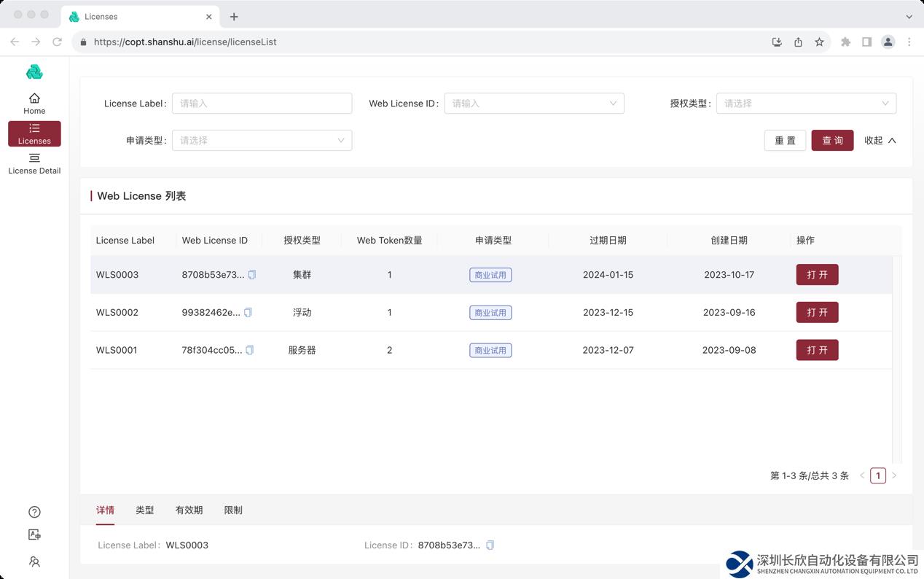Switch to the 有效期 tab
Image resolution: width=924 pixels, height=579 pixels.
pos(189,510)
